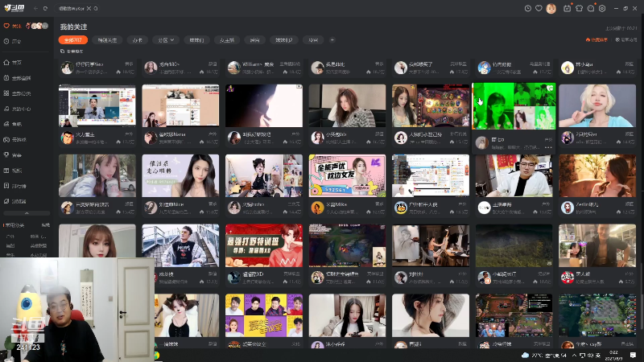Open the William~ streamer card

264,68
